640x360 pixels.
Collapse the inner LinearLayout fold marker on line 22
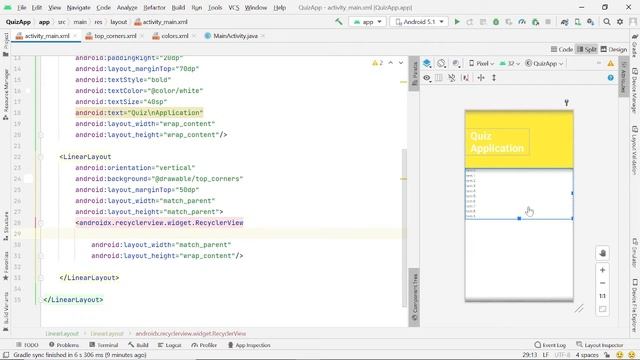(41, 157)
